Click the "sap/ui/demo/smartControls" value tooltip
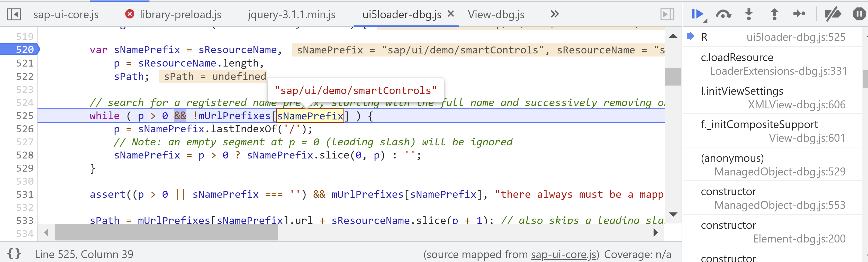This screenshot has height=262, width=868. (x=356, y=90)
